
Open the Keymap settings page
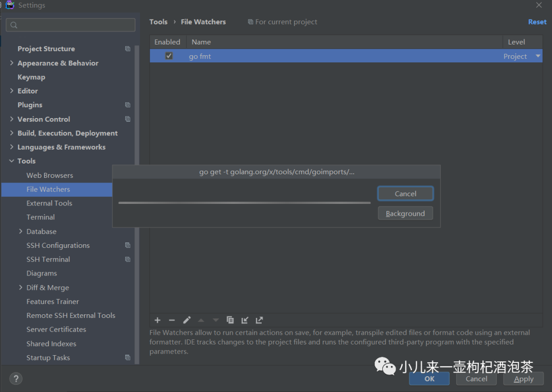(x=31, y=77)
